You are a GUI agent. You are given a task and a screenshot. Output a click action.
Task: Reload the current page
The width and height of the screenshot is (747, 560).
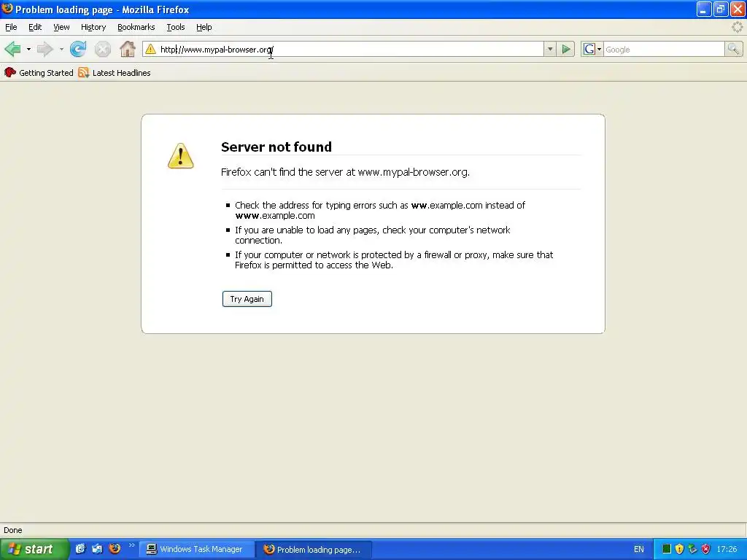tap(78, 49)
